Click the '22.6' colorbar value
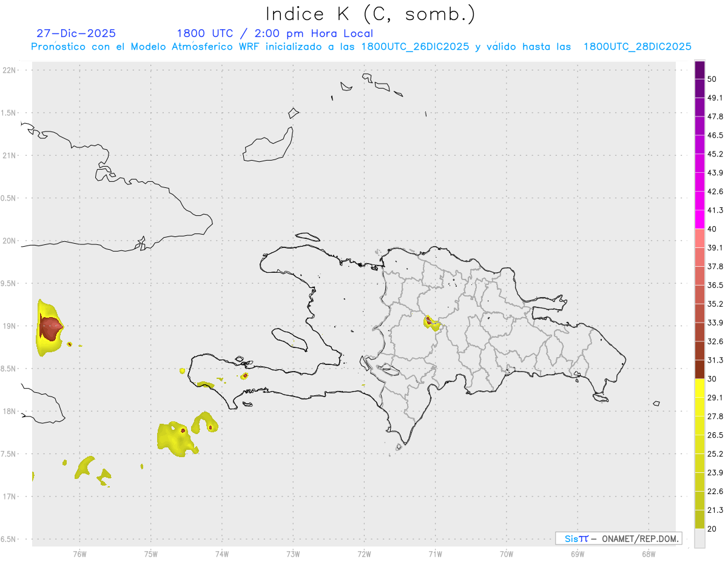Screen dimensions: 728x562 [715, 492]
